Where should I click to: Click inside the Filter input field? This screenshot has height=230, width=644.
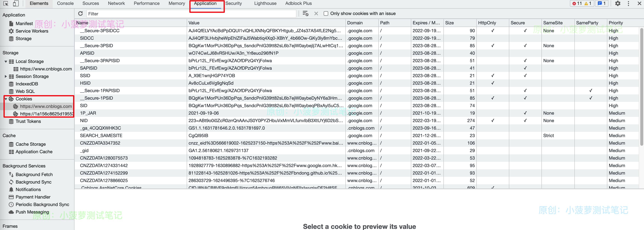tap(175, 13)
